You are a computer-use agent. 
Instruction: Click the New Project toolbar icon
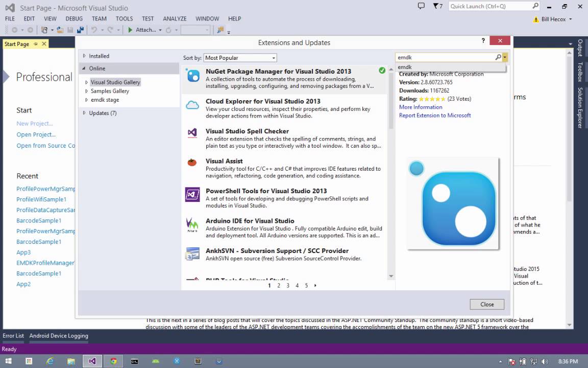(x=44, y=30)
